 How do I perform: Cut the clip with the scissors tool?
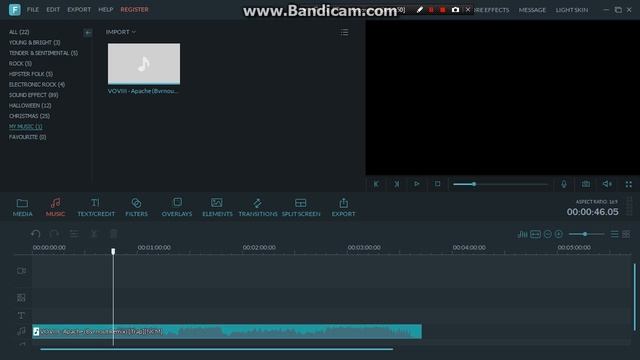(x=94, y=234)
